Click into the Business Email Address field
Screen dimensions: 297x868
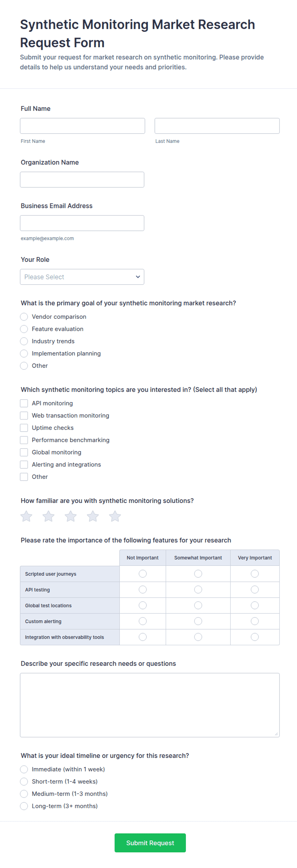click(x=82, y=223)
